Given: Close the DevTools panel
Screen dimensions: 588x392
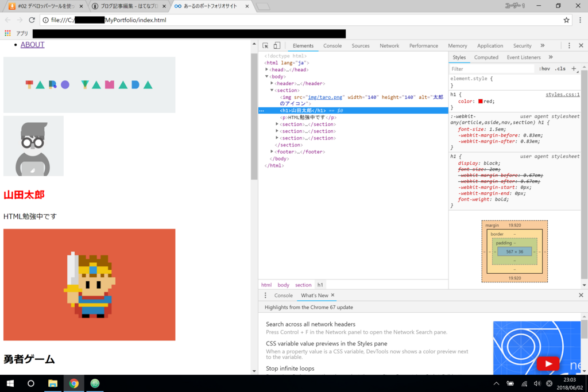Looking at the screenshot, I should point(581,46).
